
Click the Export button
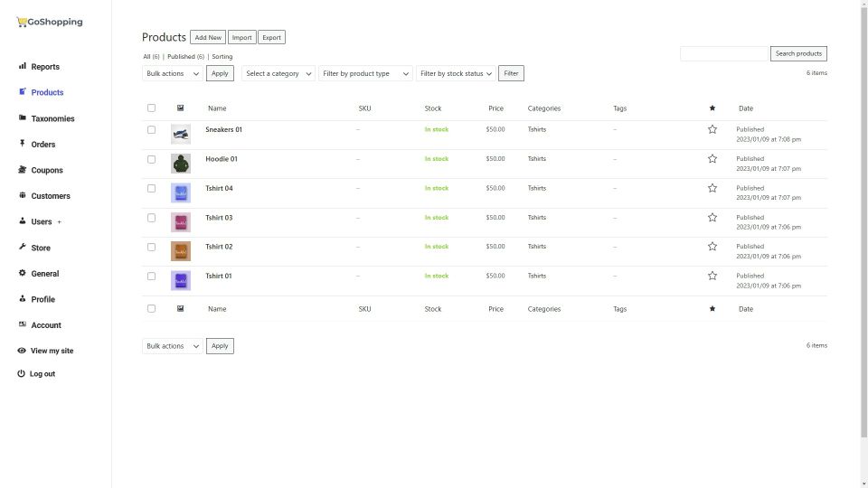[271, 38]
